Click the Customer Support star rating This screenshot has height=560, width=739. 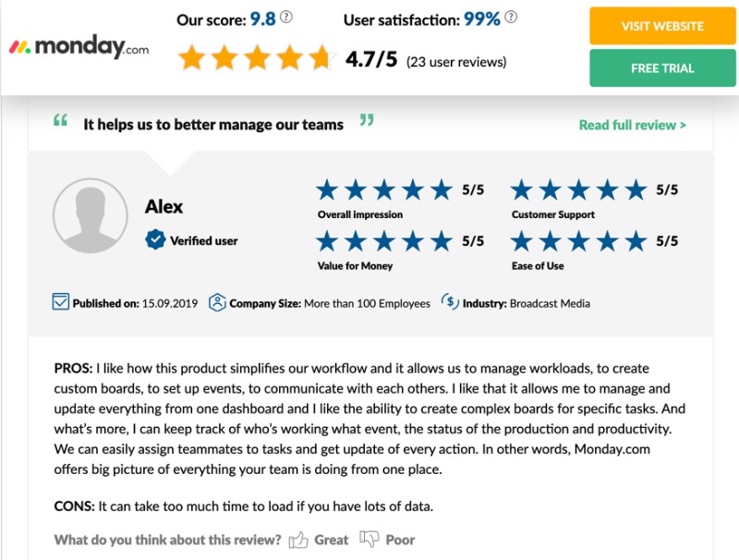point(579,190)
